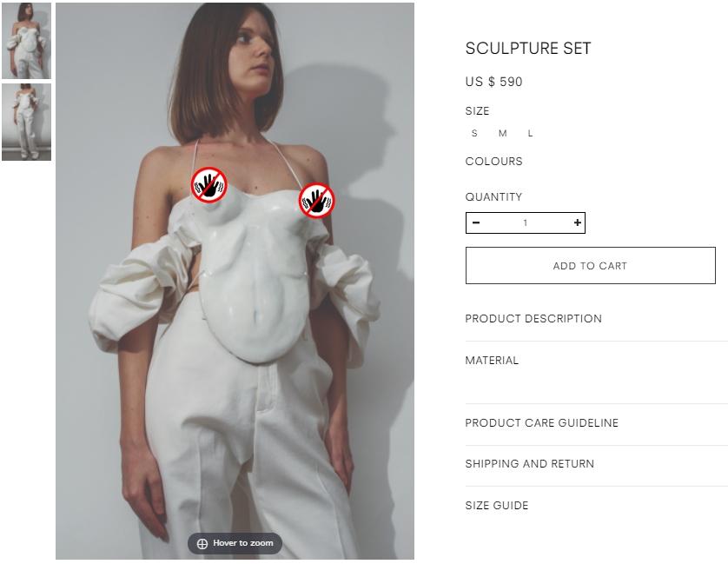Click the Hover to zoom magnifier icon
728x564 pixels.
pyautogui.click(x=202, y=543)
